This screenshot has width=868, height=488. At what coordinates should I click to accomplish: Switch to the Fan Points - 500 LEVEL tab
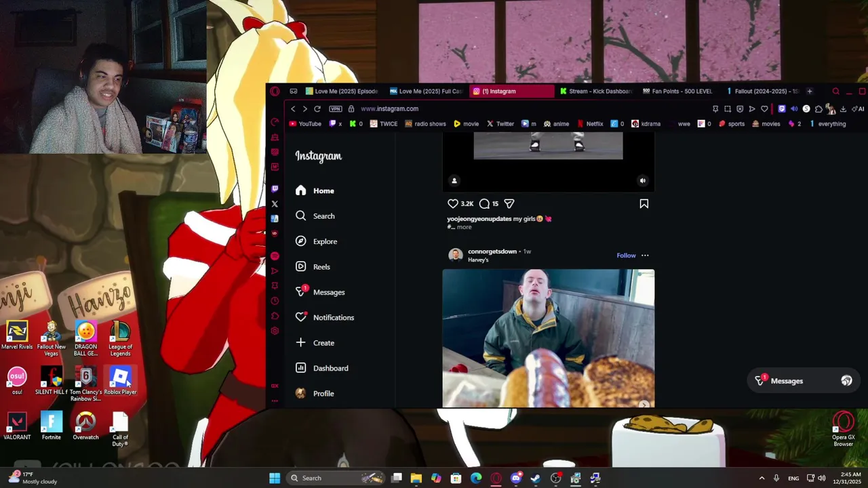(x=678, y=91)
